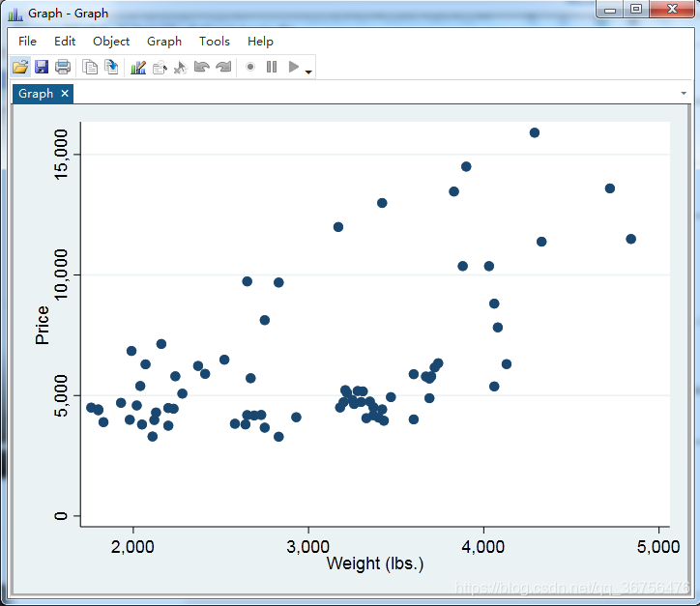Open the File menu
The image size is (700, 606).
click(x=27, y=42)
